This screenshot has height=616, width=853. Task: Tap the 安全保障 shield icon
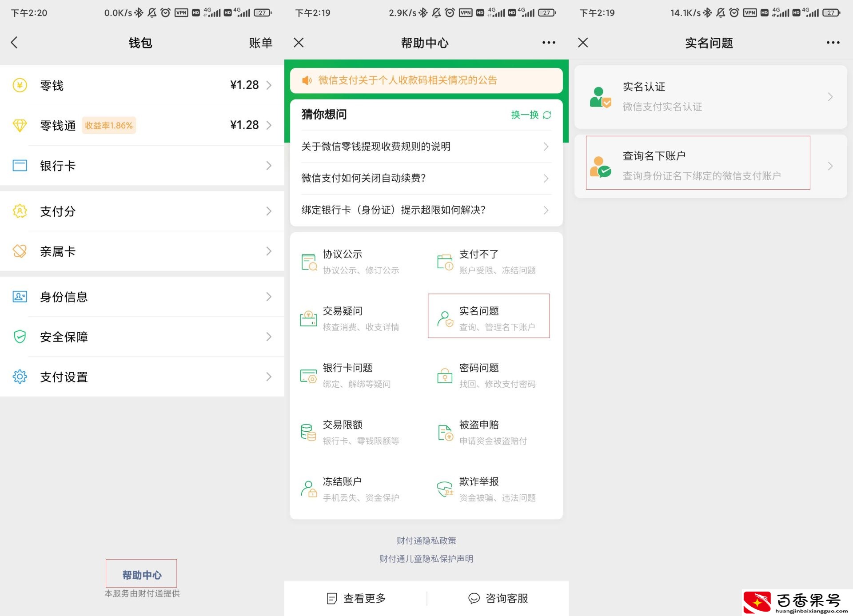point(20,337)
